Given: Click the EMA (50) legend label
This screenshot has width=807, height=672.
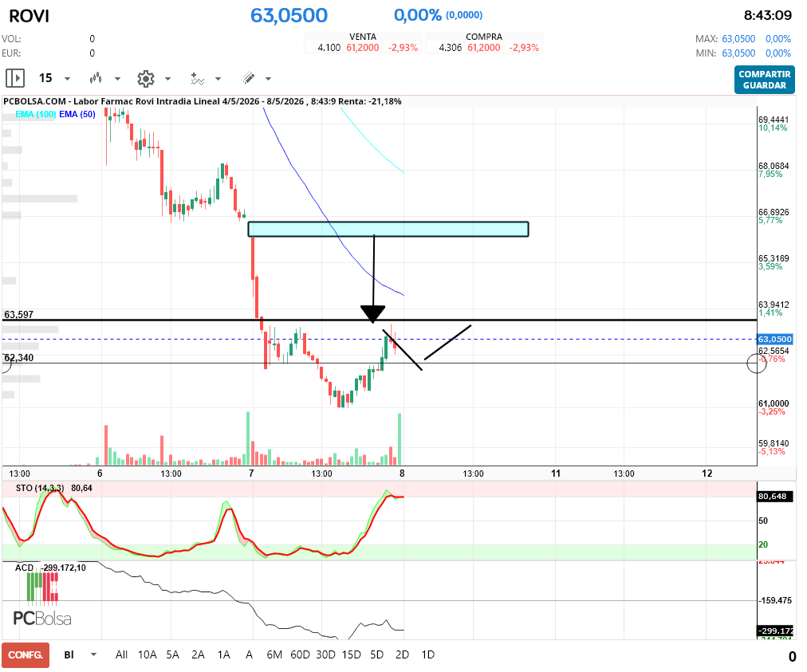Looking at the screenshot, I should pyautogui.click(x=77, y=114).
